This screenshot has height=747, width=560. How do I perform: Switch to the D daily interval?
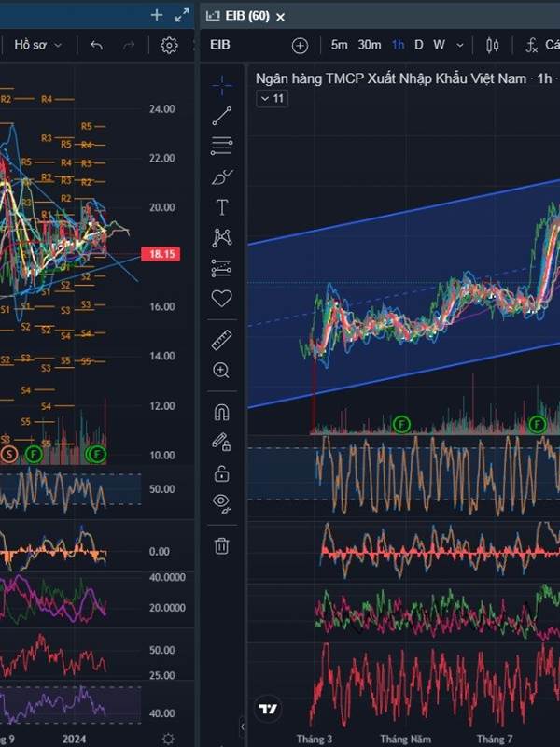pyautogui.click(x=418, y=45)
